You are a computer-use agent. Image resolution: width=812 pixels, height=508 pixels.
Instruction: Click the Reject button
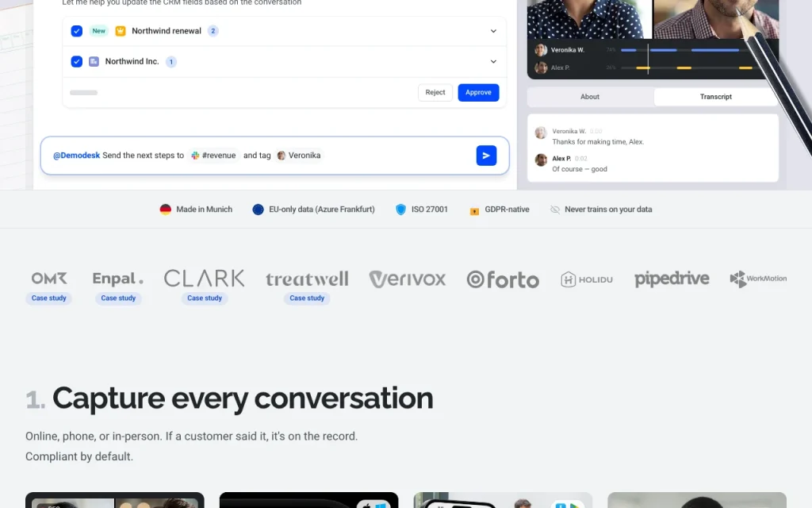[x=435, y=92]
